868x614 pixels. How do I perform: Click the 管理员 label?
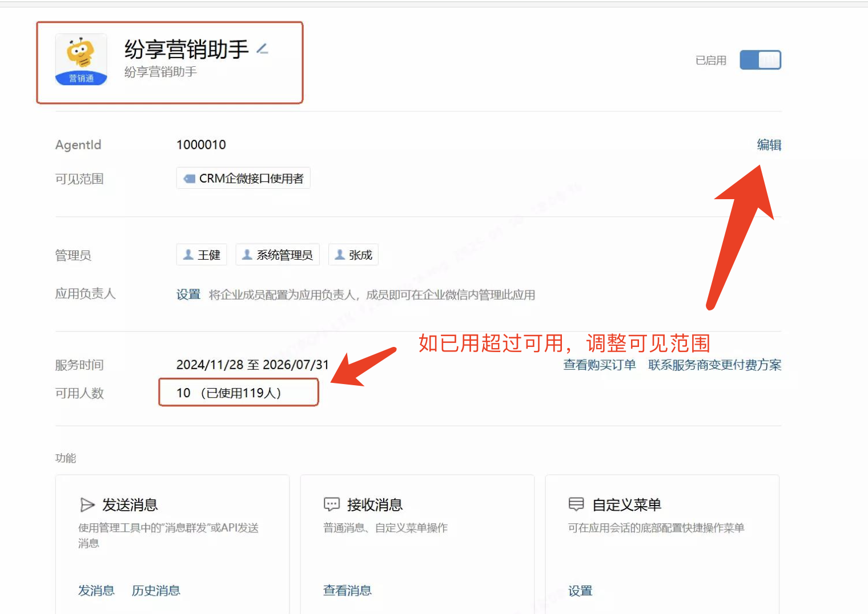point(73,255)
